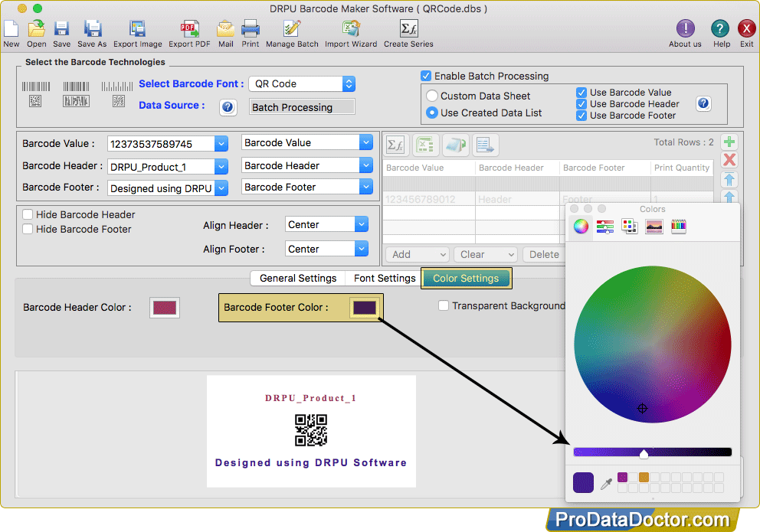Open the formula editor via the Σf icon
This screenshot has width=760, height=532.
tap(395, 144)
